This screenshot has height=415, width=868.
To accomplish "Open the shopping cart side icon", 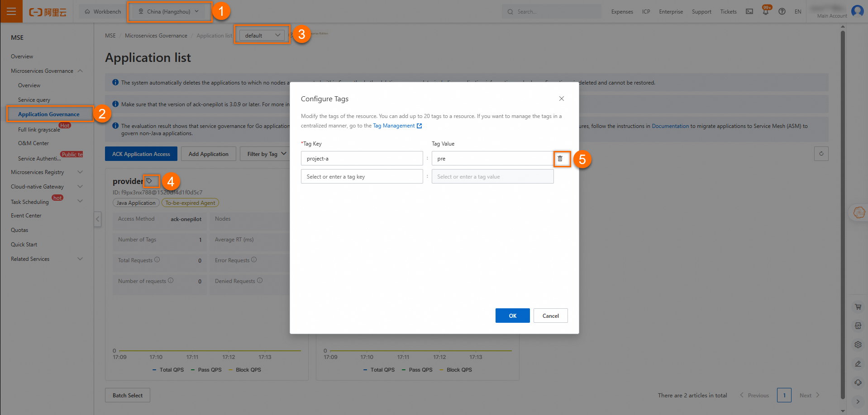I will pyautogui.click(x=858, y=307).
